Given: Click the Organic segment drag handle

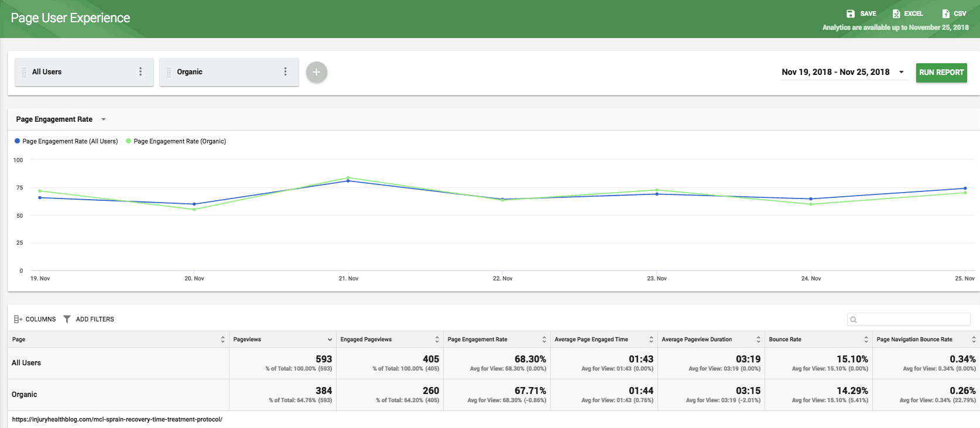Looking at the screenshot, I should (x=169, y=72).
